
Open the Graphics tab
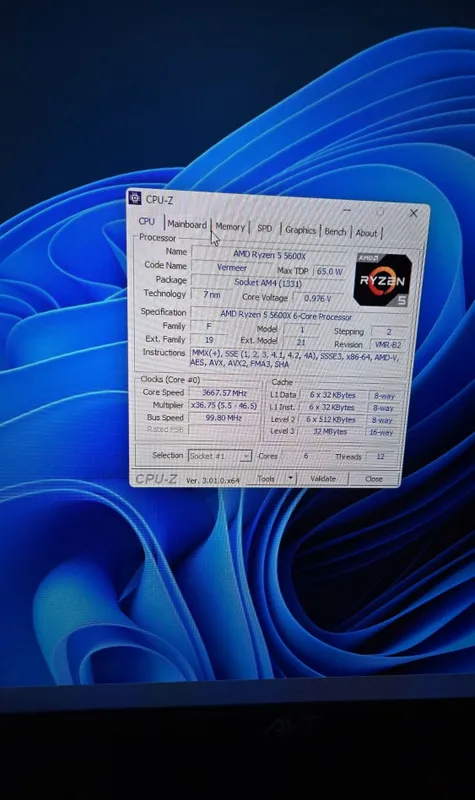[x=301, y=230]
